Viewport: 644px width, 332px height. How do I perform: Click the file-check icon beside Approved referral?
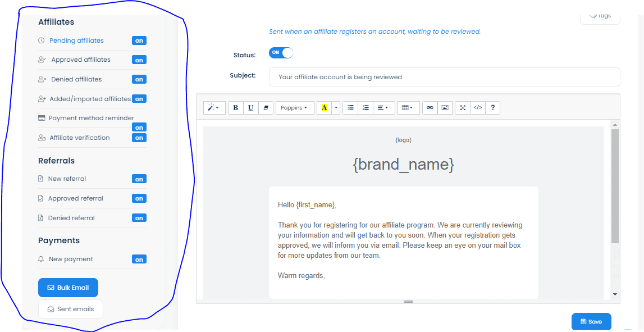(40, 198)
